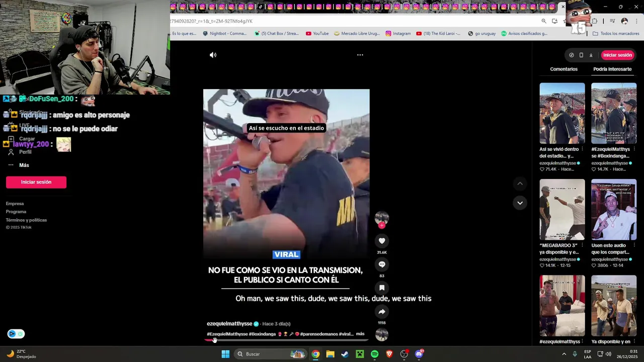Share the video using the arrow icon

(382, 312)
